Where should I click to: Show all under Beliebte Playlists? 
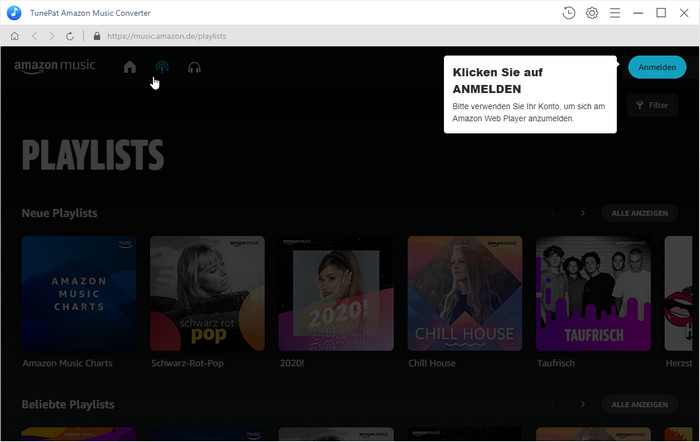click(640, 404)
